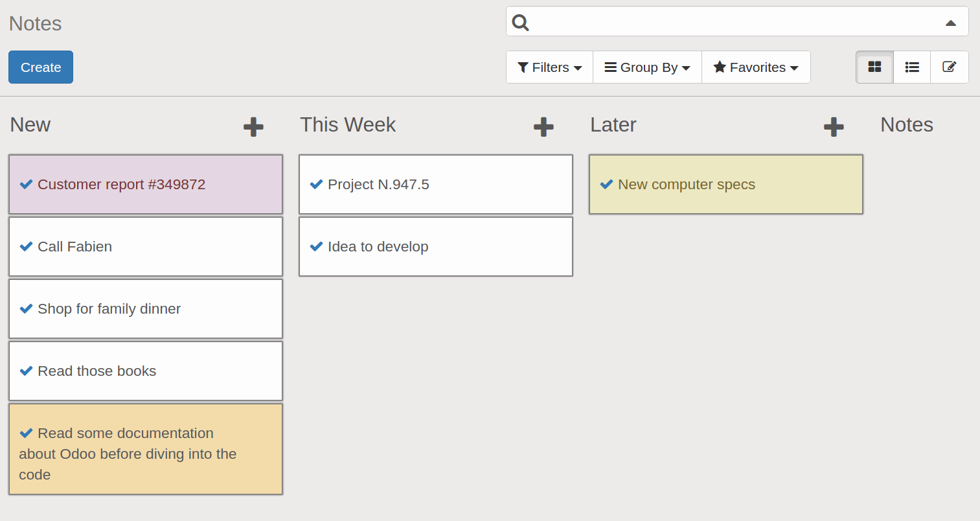Open the Favorites dropdown
The height and width of the screenshot is (521, 980).
pos(756,67)
